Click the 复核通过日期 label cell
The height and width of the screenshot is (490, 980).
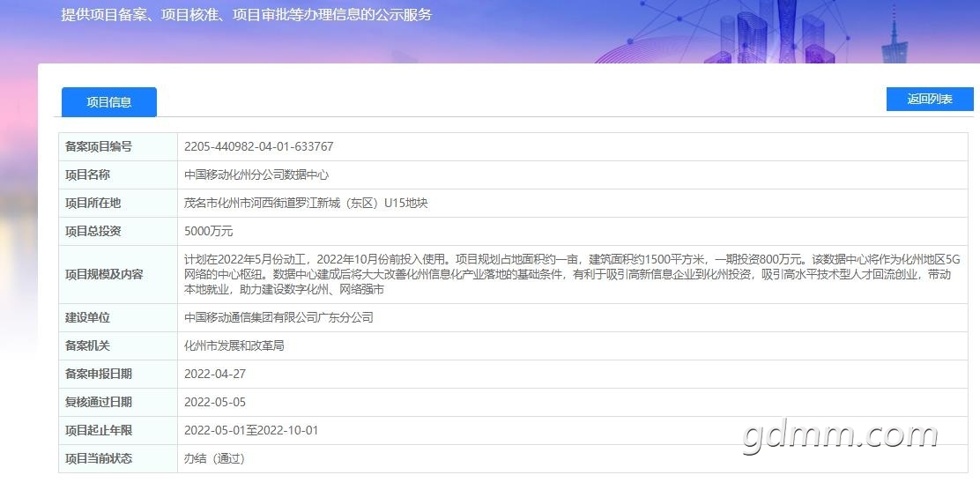click(118, 402)
